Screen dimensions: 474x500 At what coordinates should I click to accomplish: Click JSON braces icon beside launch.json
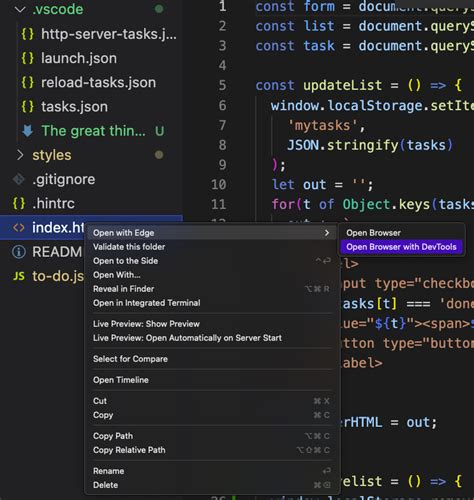(x=27, y=58)
